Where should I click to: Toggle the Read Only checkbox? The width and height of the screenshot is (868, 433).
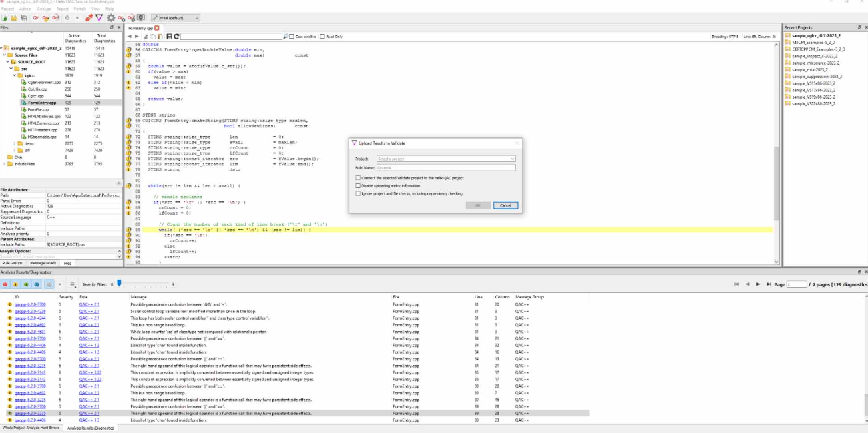tap(322, 37)
